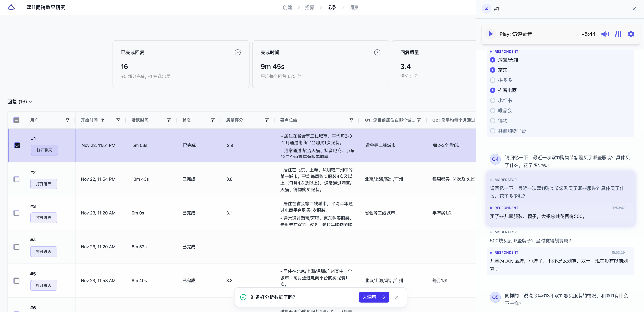Open chat for respondent #2

point(44,184)
